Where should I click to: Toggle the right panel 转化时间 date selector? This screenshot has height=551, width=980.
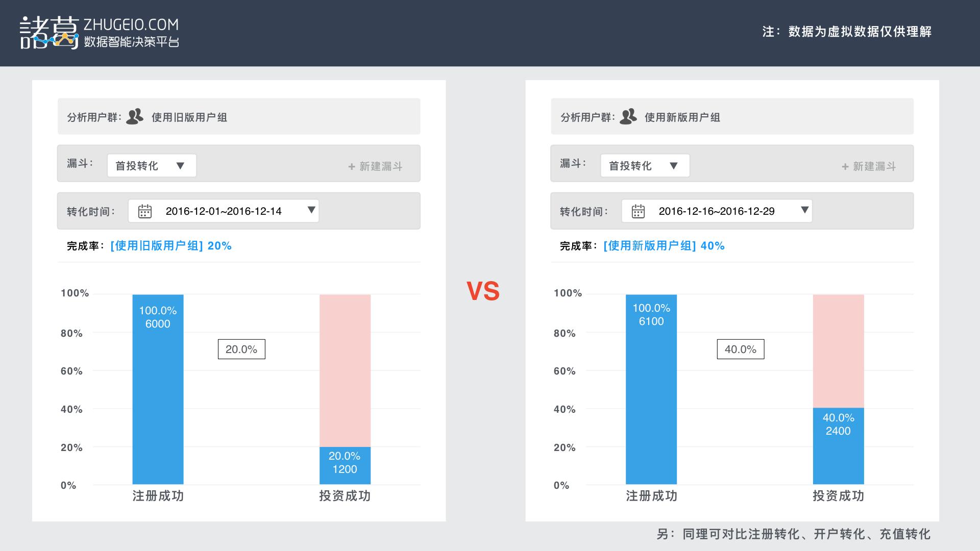tap(804, 211)
